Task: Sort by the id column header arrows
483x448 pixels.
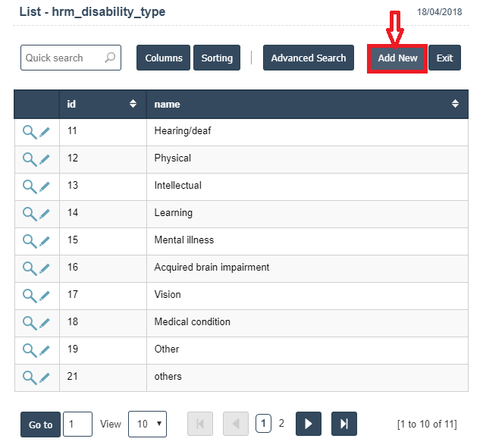Action: [133, 104]
